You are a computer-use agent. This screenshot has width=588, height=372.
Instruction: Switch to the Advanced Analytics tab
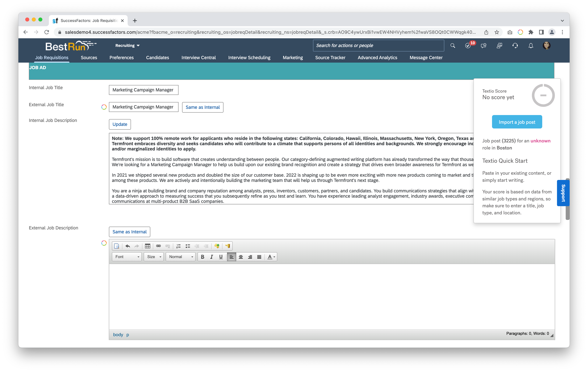377,57
